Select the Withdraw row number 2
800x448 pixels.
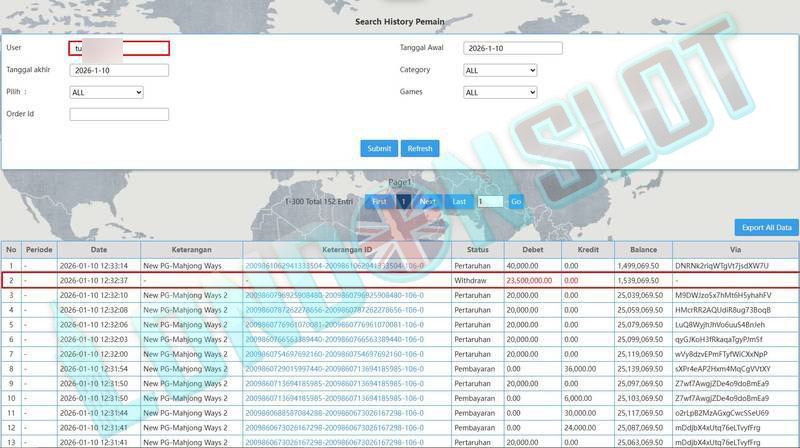12,280
